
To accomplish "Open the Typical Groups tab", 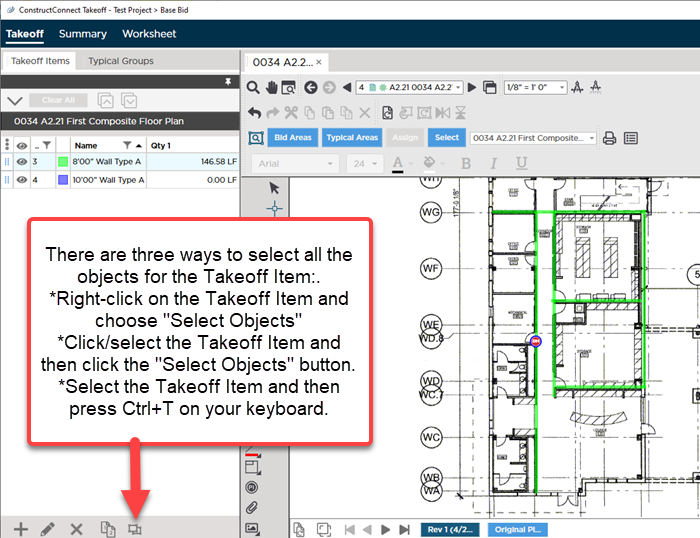I will pos(121,61).
